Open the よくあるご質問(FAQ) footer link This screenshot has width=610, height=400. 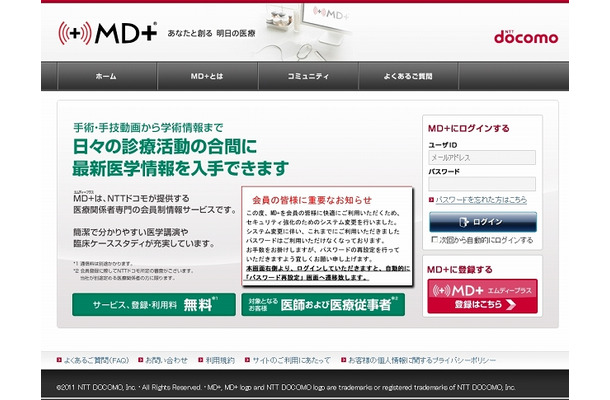click(96, 360)
